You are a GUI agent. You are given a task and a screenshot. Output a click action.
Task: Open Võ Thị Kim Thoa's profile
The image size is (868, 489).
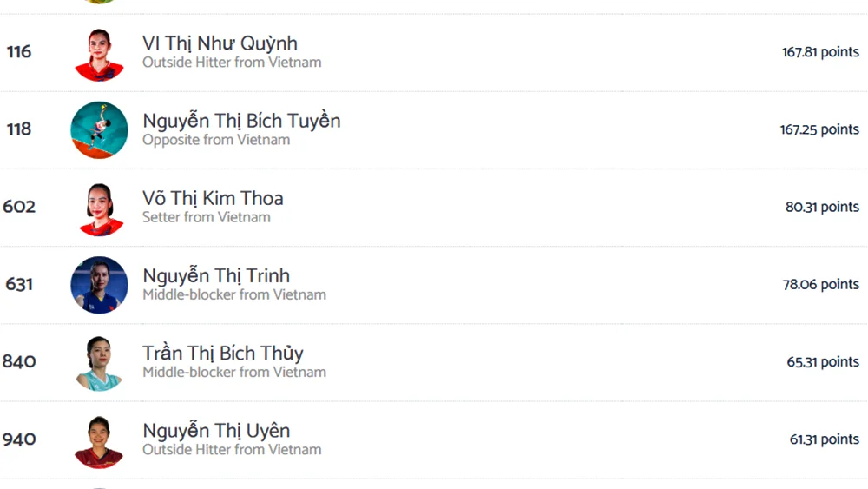click(213, 198)
